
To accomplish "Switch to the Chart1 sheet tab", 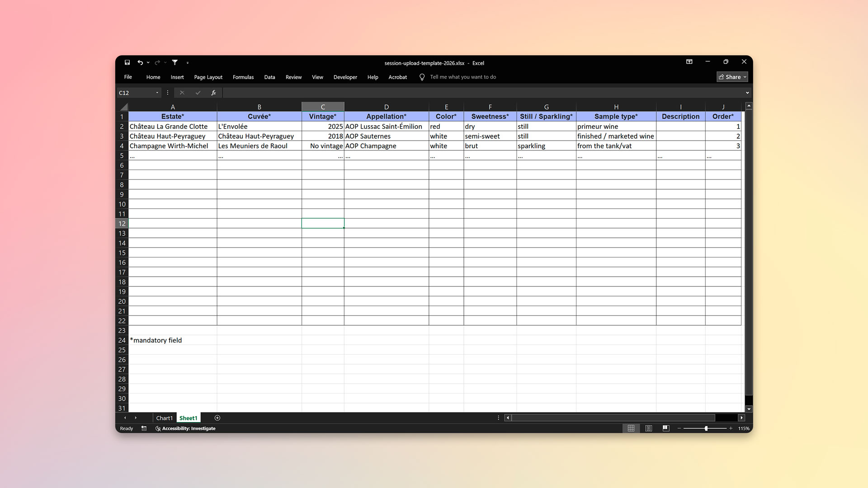I will 164,418.
